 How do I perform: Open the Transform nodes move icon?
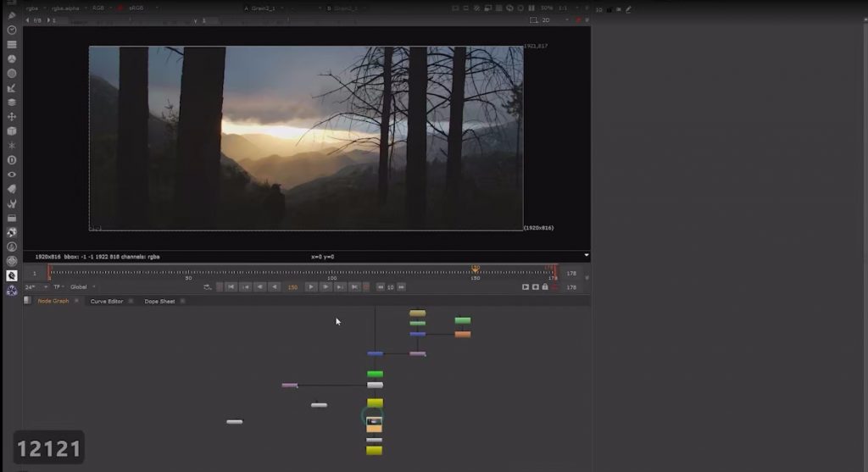click(12, 117)
